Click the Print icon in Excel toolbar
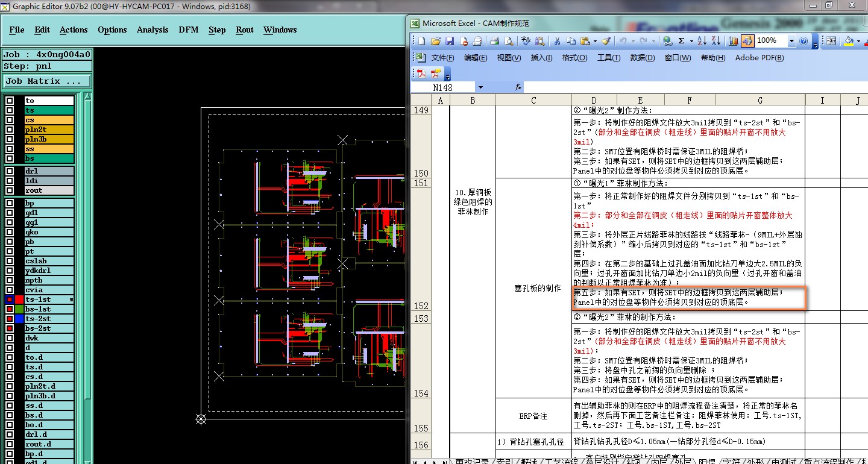 (494, 41)
